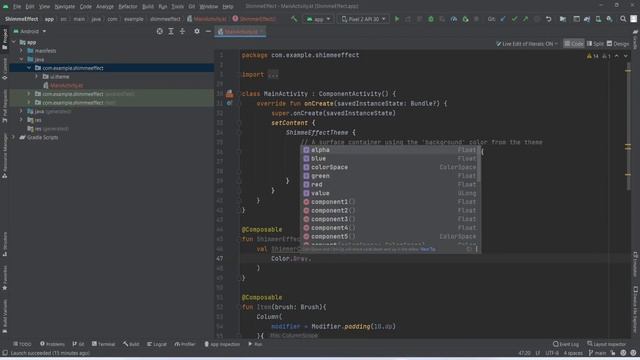The image size is (640, 360).
Task: Click Select Opened File target icon
Action: pos(160,31)
